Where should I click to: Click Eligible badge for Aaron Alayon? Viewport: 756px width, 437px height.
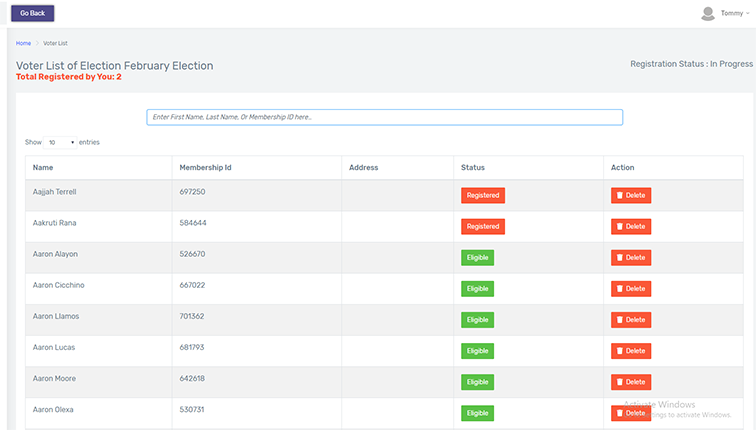(477, 257)
